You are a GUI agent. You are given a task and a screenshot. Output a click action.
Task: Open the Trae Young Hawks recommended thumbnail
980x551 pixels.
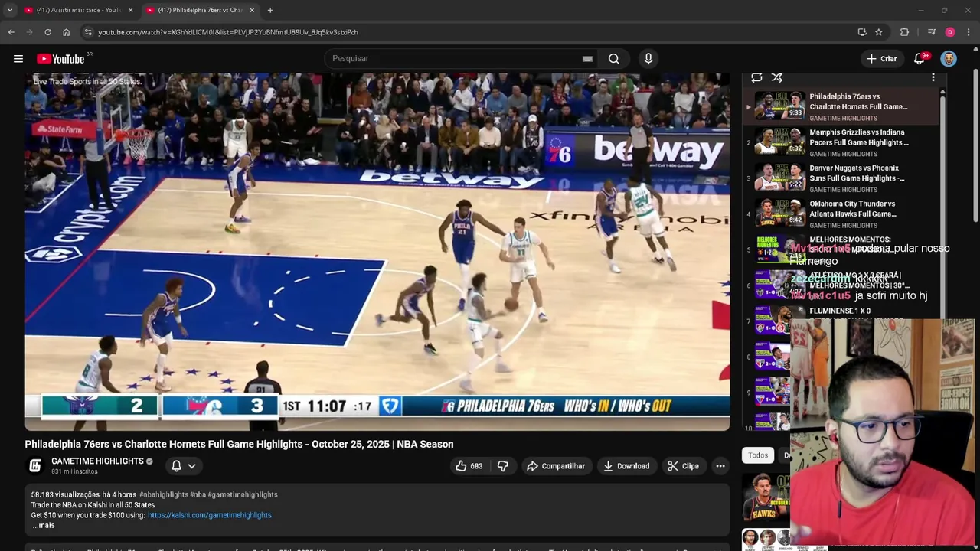coord(766,497)
